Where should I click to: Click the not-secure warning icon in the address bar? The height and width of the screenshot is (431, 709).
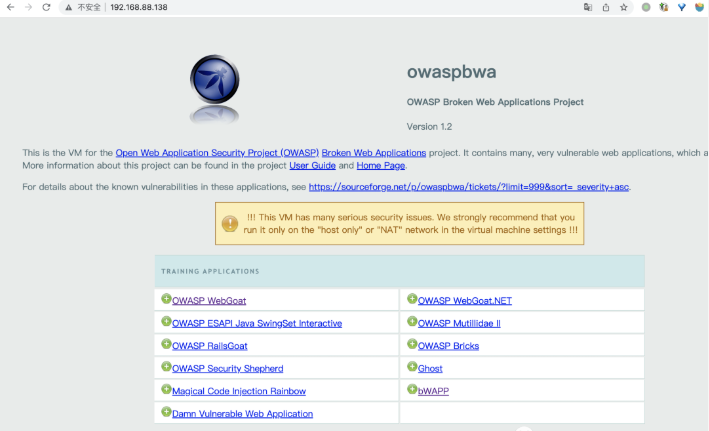pos(69,7)
